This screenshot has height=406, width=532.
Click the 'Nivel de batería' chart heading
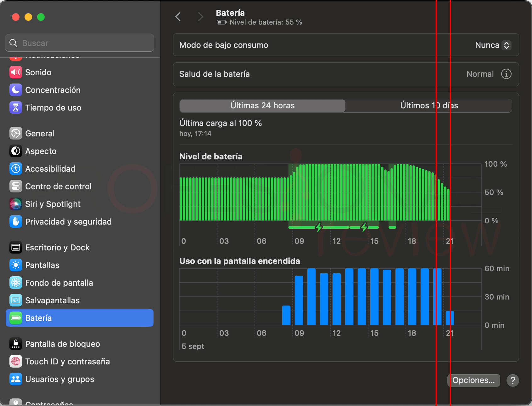coord(211,157)
